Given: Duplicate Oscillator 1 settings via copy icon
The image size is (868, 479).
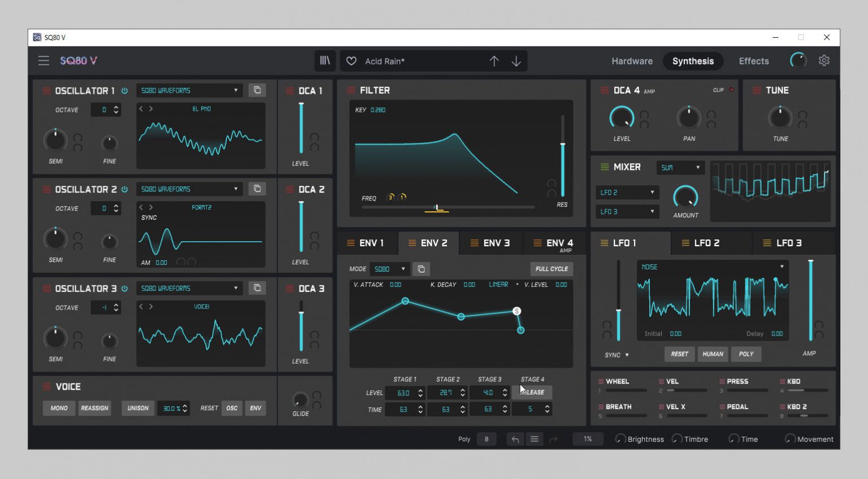Looking at the screenshot, I should coord(257,90).
